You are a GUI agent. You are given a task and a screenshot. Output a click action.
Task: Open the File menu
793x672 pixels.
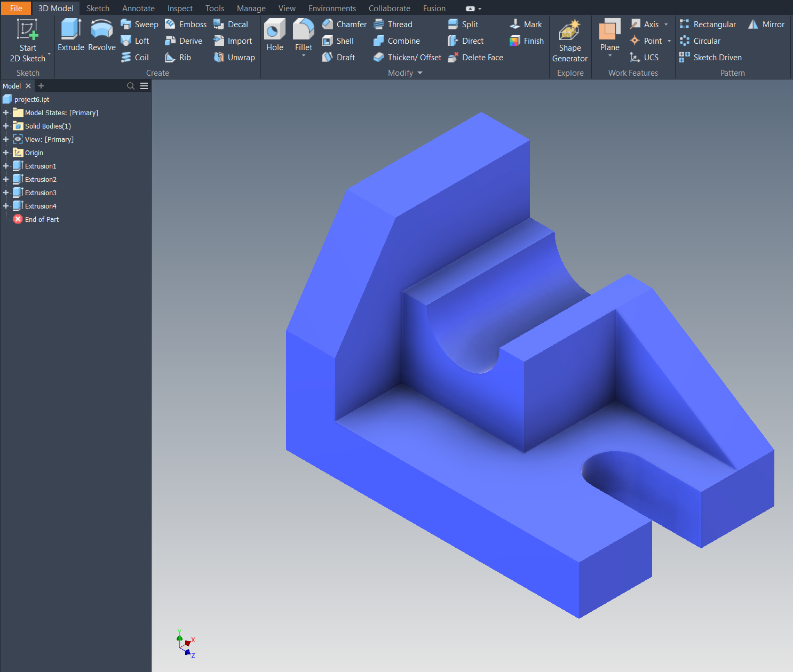pos(16,9)
